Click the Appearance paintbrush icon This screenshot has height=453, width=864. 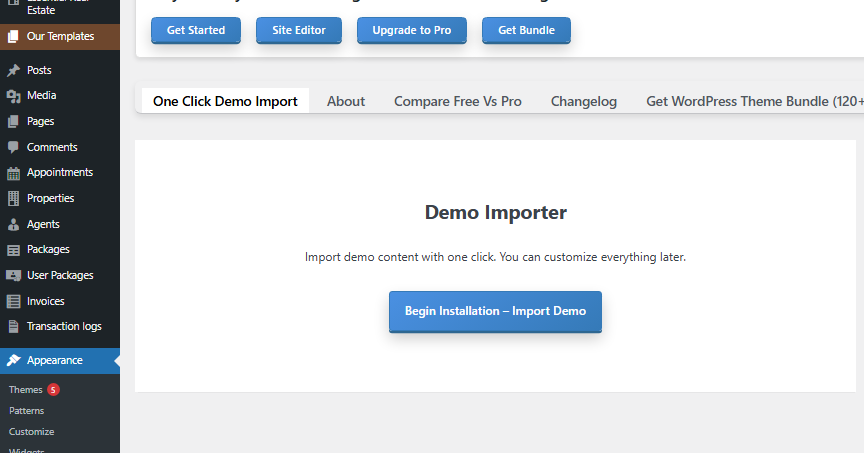click(x=13, y=360)
